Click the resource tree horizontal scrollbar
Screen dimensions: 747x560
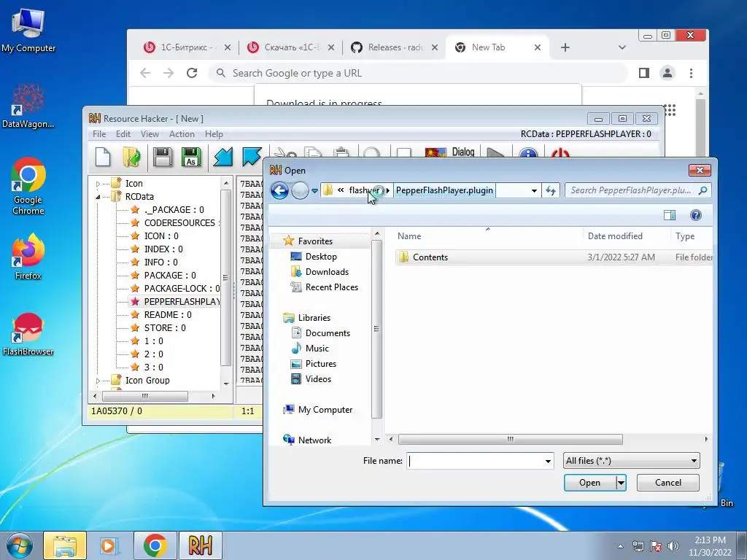tap(145, 396)
